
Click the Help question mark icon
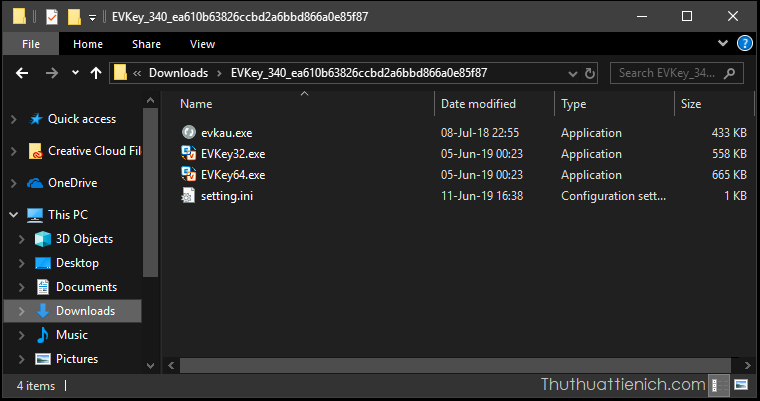click(744, 44)
